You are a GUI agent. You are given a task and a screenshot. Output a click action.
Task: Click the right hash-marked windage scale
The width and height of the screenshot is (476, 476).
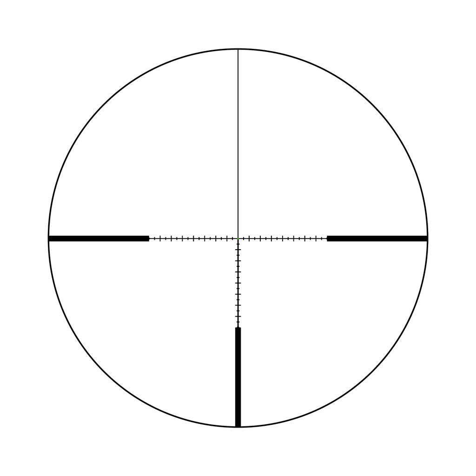click(283, 238)
